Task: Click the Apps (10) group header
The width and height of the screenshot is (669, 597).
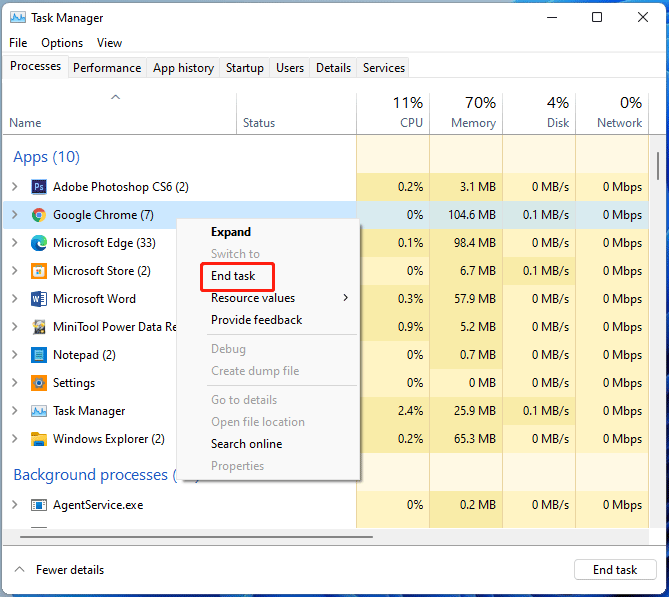Action: pyautogui.click(x=47, y=157)
